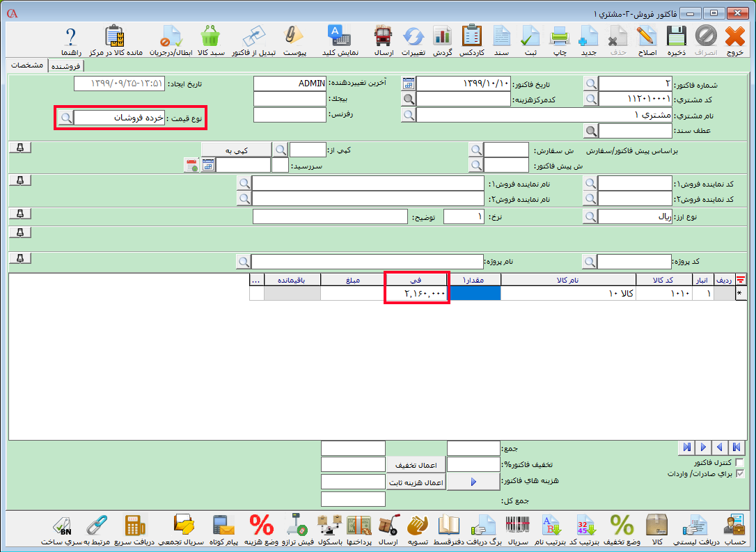Toggle the برای صادرات/ واردات checkbox
The width and height of the screenshot is (756, 552).
[739, 474]
